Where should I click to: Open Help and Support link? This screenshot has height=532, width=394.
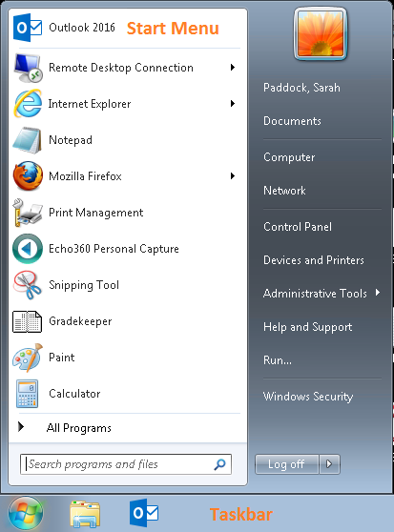[307, 327]
